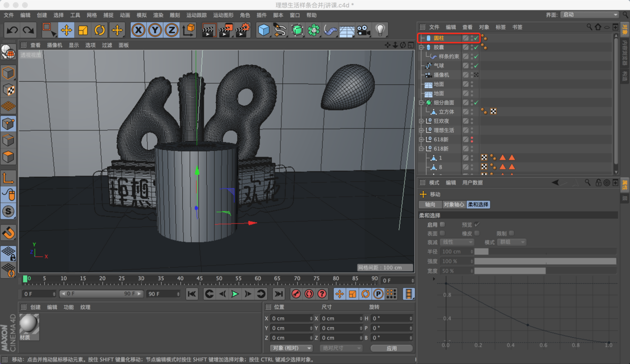Open the 运动图形 menu
The width and height of the screenshot is (630, 364).
[223, 15]
